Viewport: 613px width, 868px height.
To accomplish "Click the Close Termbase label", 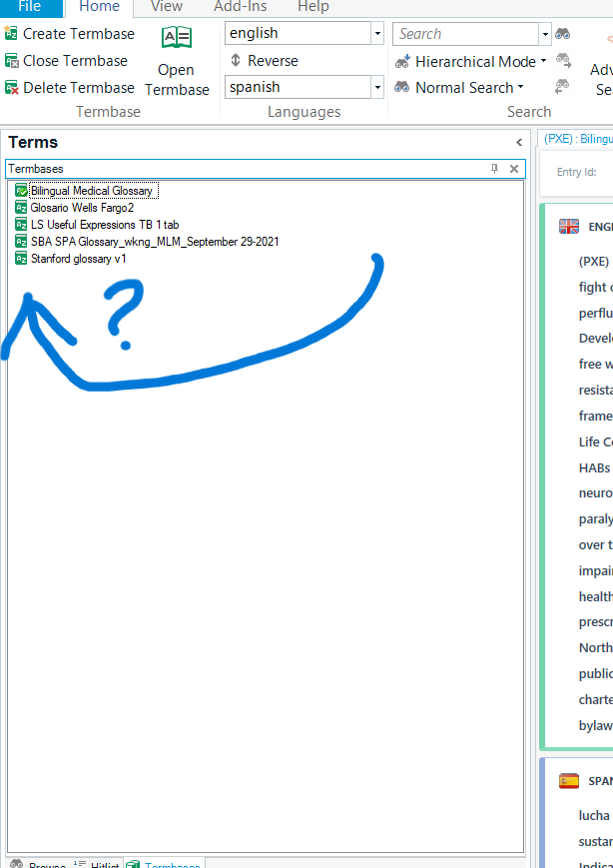I will pos(75,60).
